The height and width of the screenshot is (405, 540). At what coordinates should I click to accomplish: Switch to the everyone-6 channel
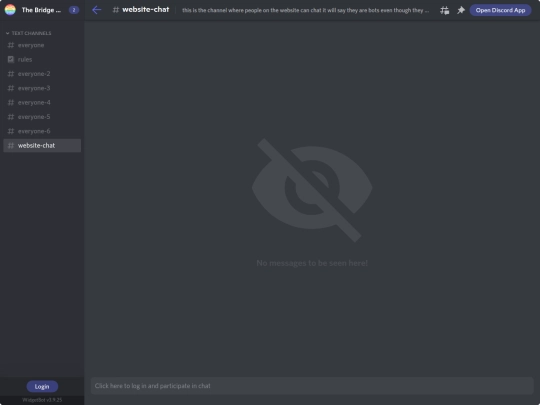[42, 131]
